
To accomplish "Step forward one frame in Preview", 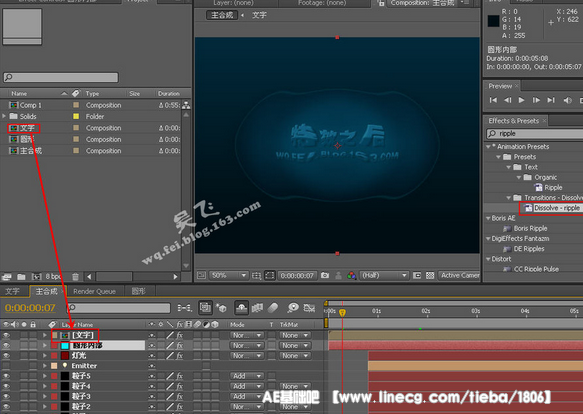I will (x=536, y=100).
